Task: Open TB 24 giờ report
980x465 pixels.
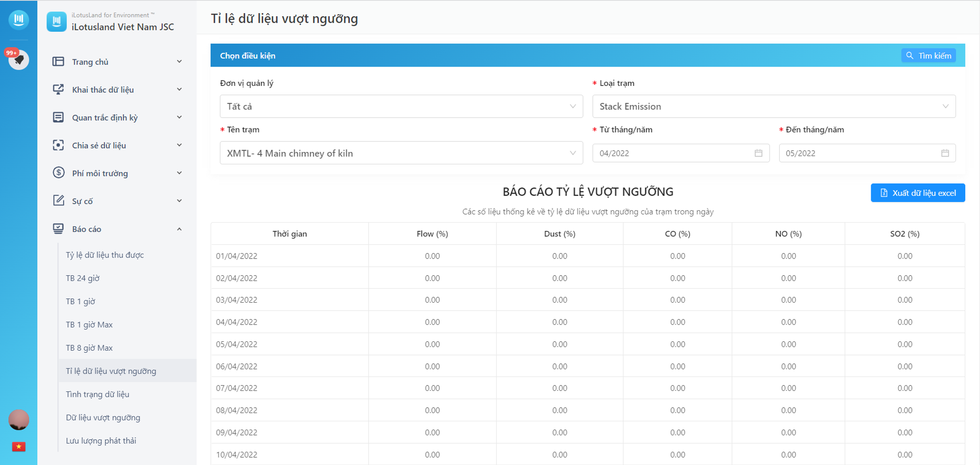Action: (x=83, y=278)
